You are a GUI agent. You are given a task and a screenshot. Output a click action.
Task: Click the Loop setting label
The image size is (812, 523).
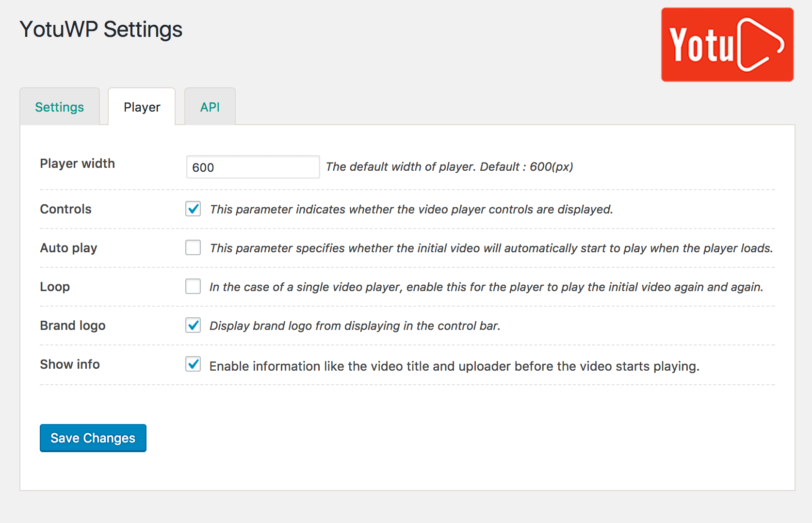(55, 287)
